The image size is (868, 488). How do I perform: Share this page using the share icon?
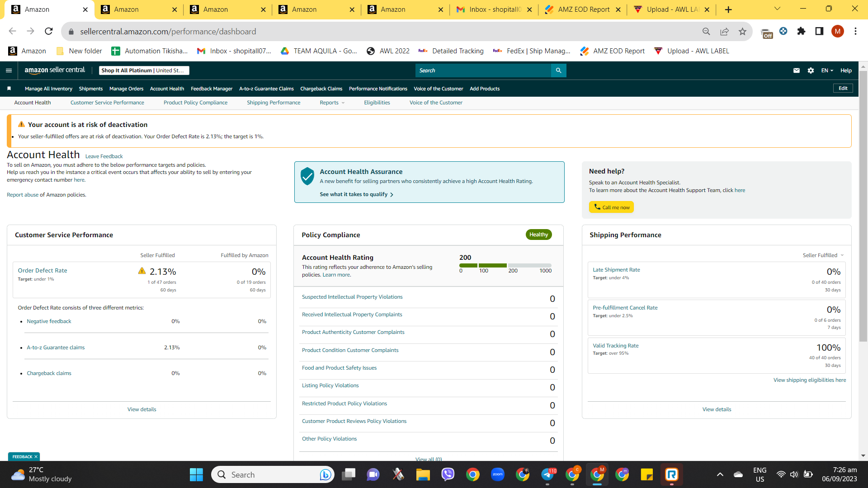coord(724,31)
